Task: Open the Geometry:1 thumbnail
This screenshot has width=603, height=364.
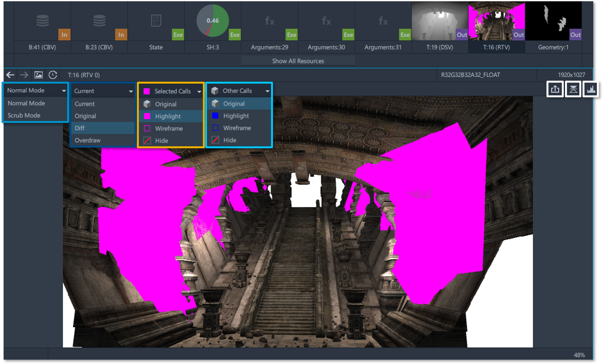Action: pos(553,21)
